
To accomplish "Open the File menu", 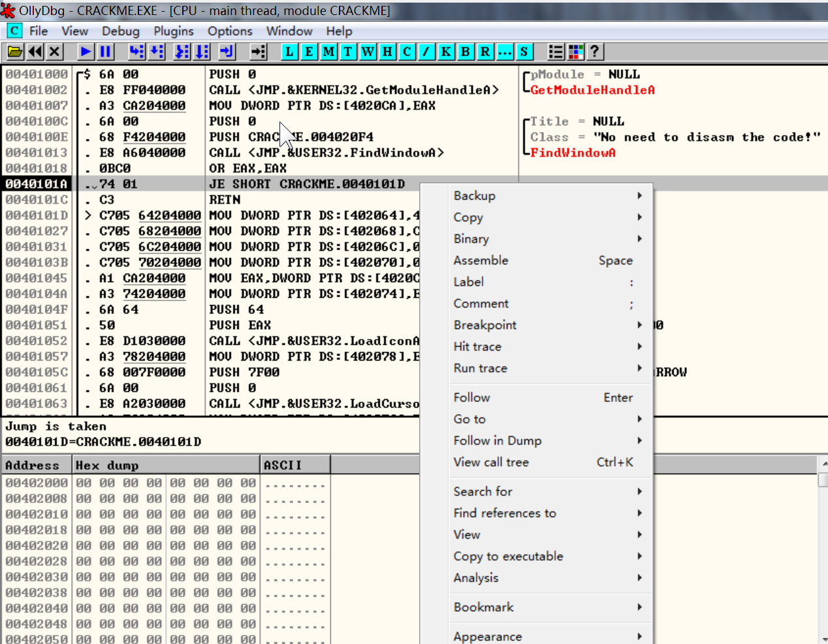I will pyautogui.click(x=39, y=31).
